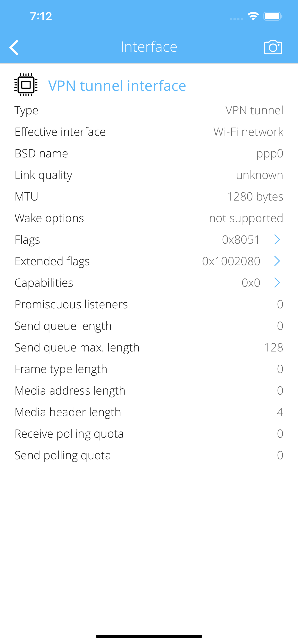Tap the camera screenshot icon in navigation bar
298x644 pixels.
(273, 46)
